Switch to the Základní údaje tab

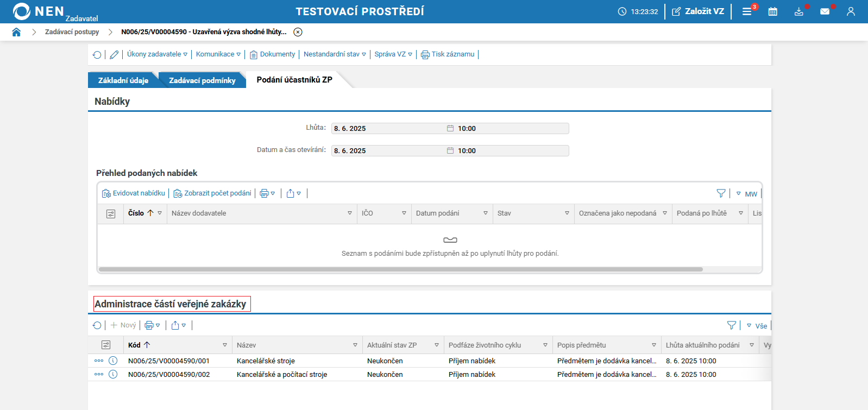[123, 80]
